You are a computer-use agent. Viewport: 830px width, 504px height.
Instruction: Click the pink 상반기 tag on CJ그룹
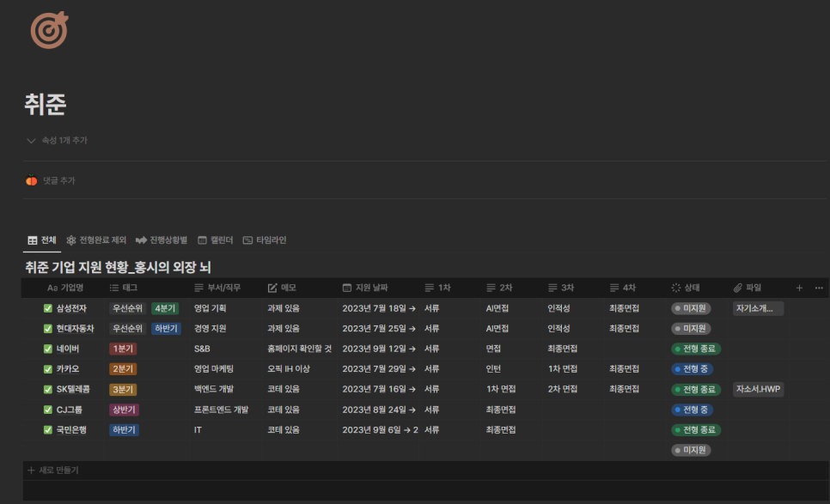tap(125, 410)
